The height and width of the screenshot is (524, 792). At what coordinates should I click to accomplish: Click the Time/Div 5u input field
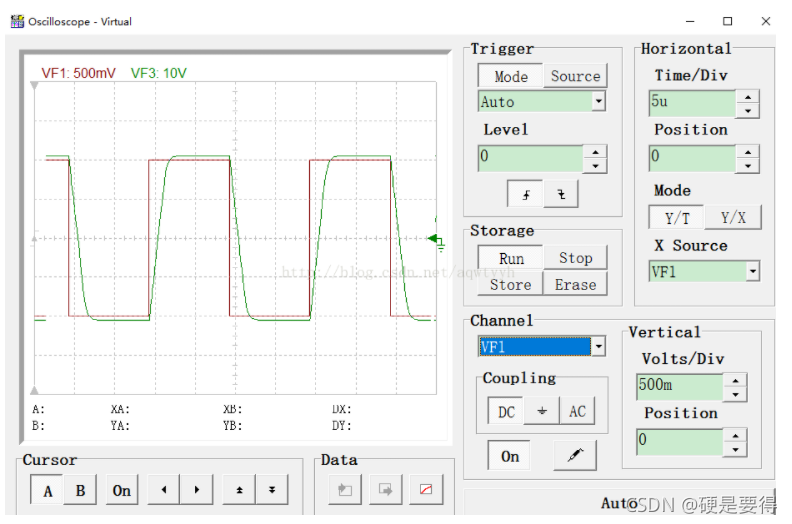tap(692, 104)
